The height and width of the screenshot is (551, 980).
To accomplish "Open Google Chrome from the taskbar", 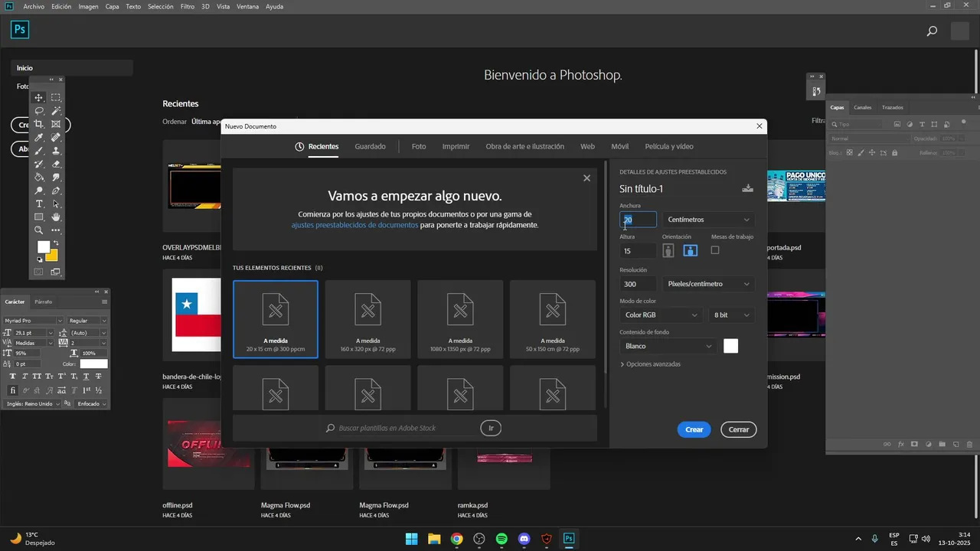I will [456, 539].
